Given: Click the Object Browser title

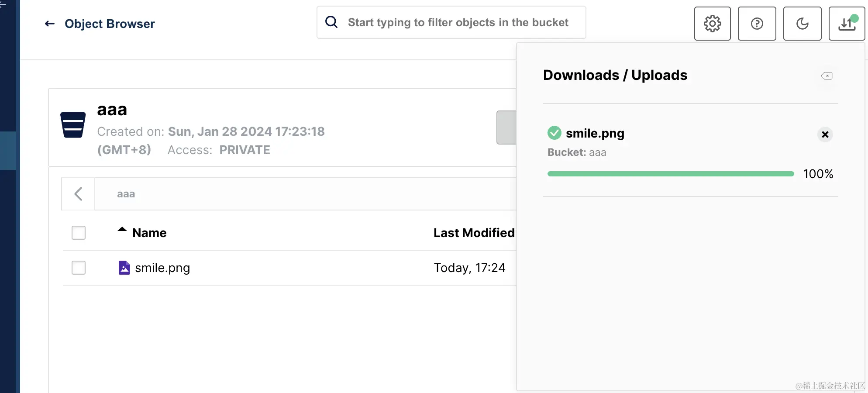Looking at the screenshot, I should point(110,24).
